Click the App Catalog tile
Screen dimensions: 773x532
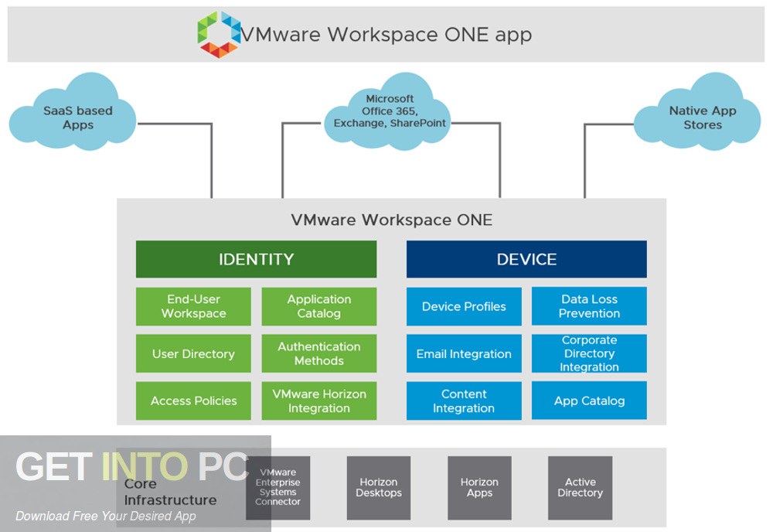[x=589, y=401]
